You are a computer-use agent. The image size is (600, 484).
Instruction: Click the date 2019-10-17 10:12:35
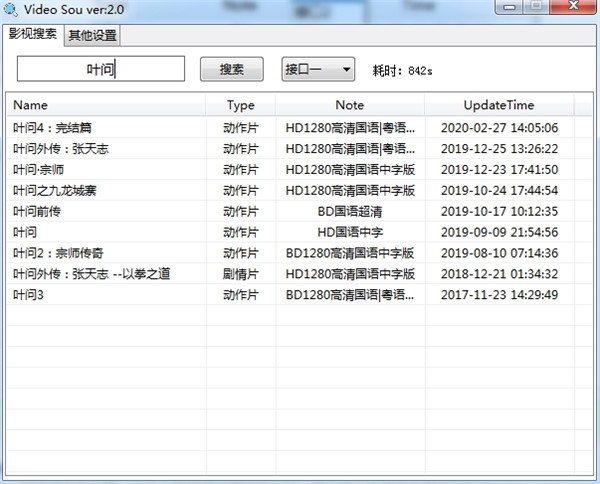(499, 211)
